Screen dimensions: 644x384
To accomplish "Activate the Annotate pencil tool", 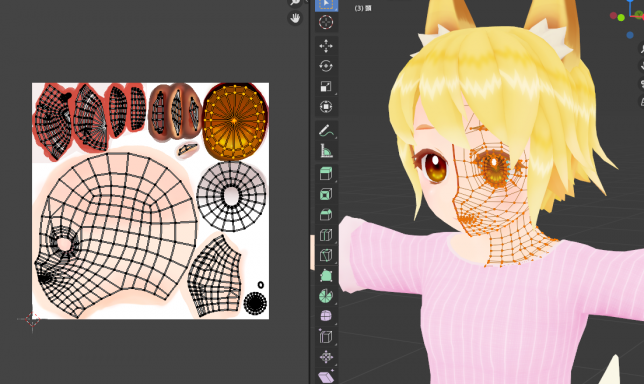I will pos(327,131).
